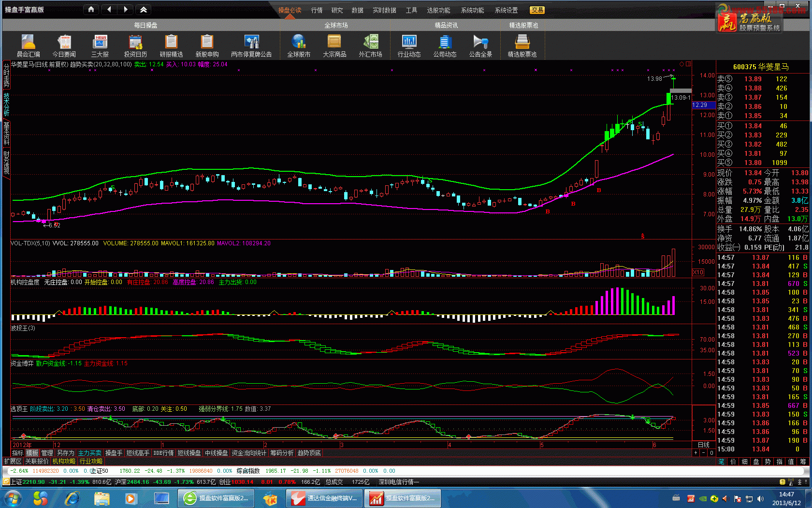The height and width of the screenshot is (508, 812).
Task: Open the 选股功能 menu
Action: pos(438,10)
